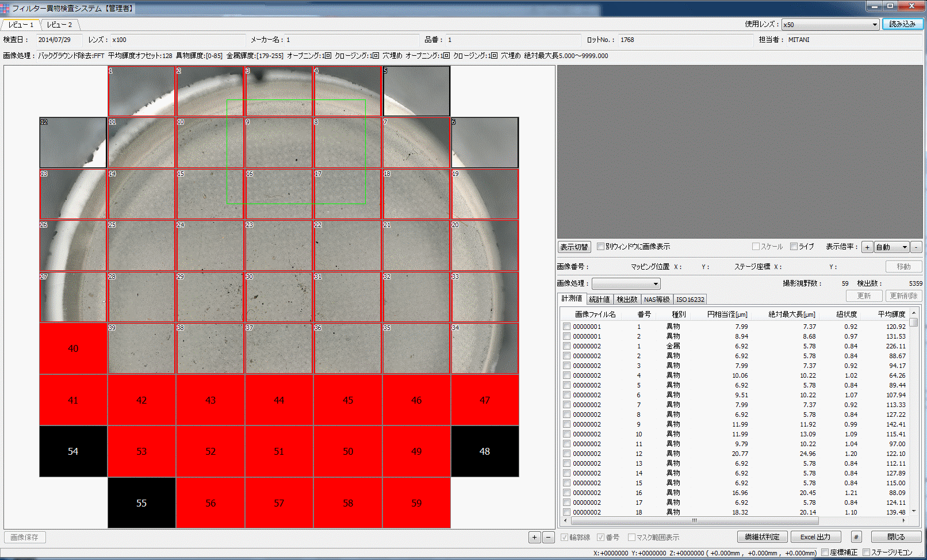Open the 使用レンズ x50 dropdown
The height and width of the screenshot is (560, 927).
coord(830,24)
